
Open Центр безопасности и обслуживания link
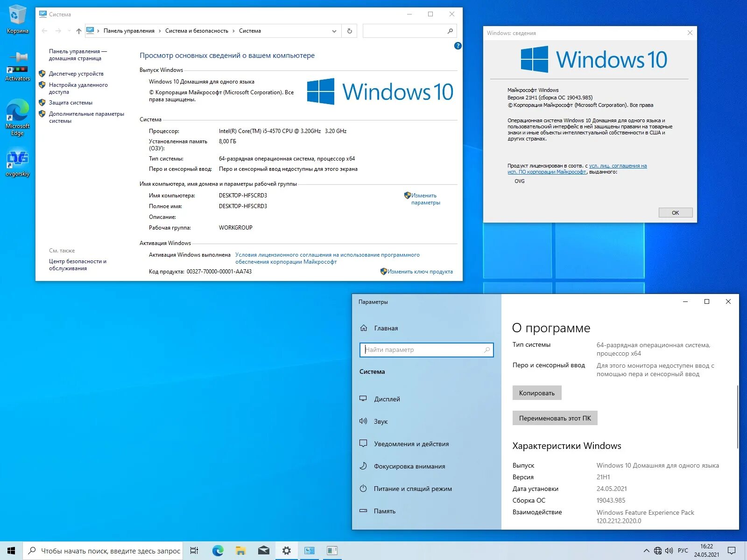tap(78, 265)
